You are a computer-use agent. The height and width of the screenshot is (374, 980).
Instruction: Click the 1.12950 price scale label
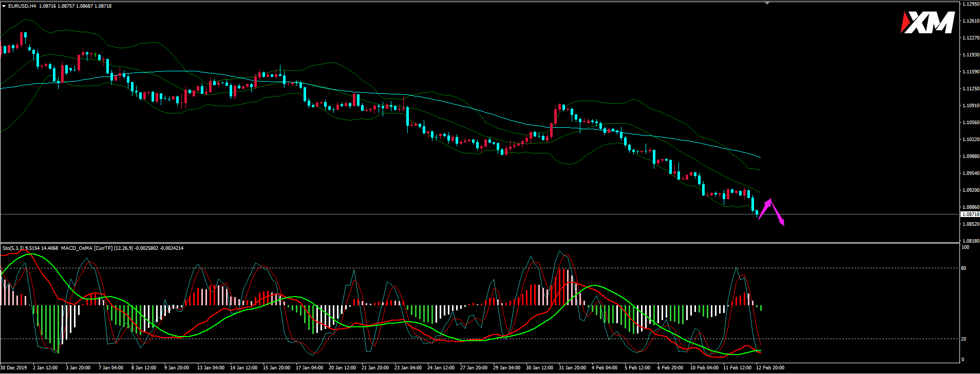coord(970,4)
